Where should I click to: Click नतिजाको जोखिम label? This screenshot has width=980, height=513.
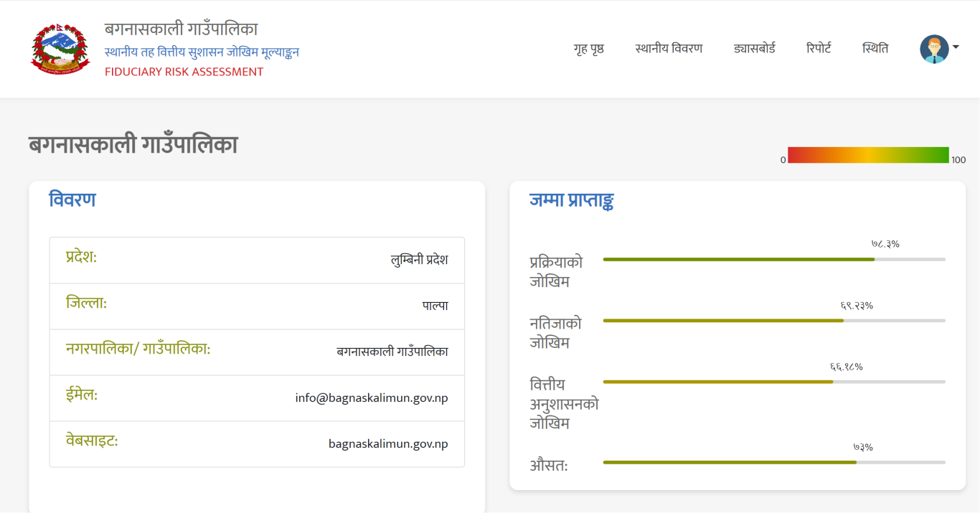tap(556, 333)
